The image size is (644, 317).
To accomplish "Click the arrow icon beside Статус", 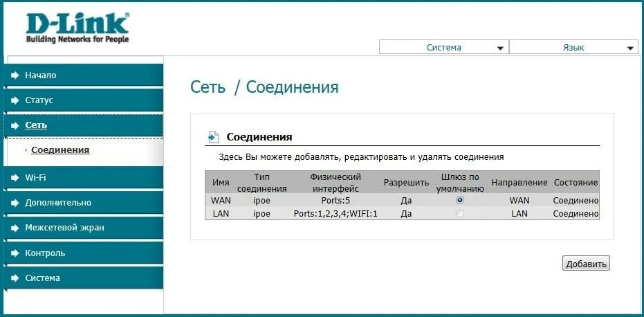I will tap(15, 100).
